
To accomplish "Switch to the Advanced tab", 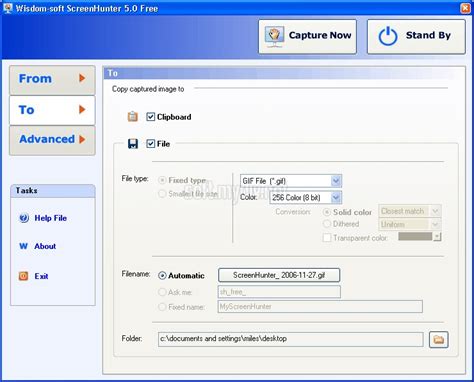I will pyautogui.click(x=52, y=140).
